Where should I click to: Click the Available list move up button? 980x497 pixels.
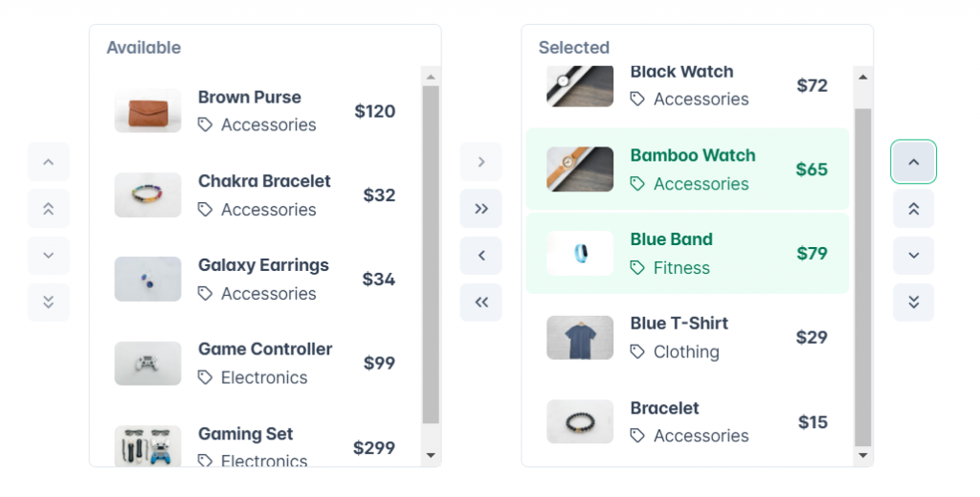click(49, 162)
